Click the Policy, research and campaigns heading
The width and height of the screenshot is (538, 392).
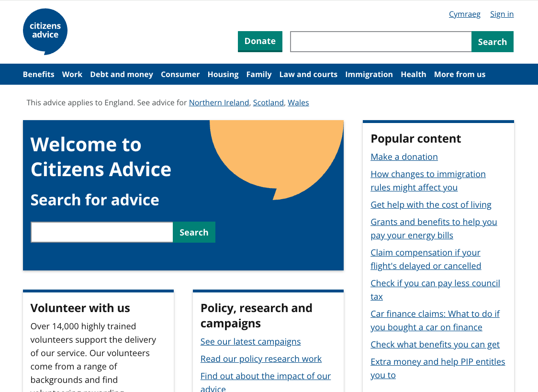pyautogui.click(x=256, y=315)
